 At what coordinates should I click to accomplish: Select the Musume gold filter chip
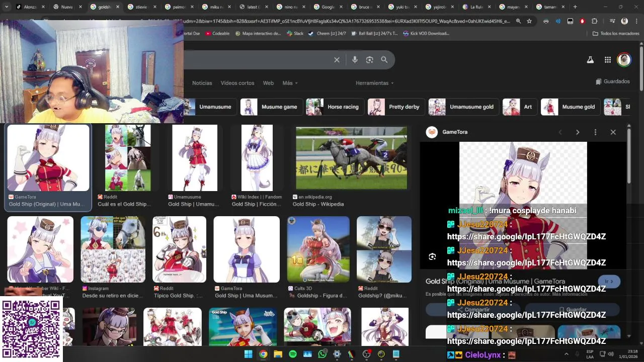tap(571, 107)
